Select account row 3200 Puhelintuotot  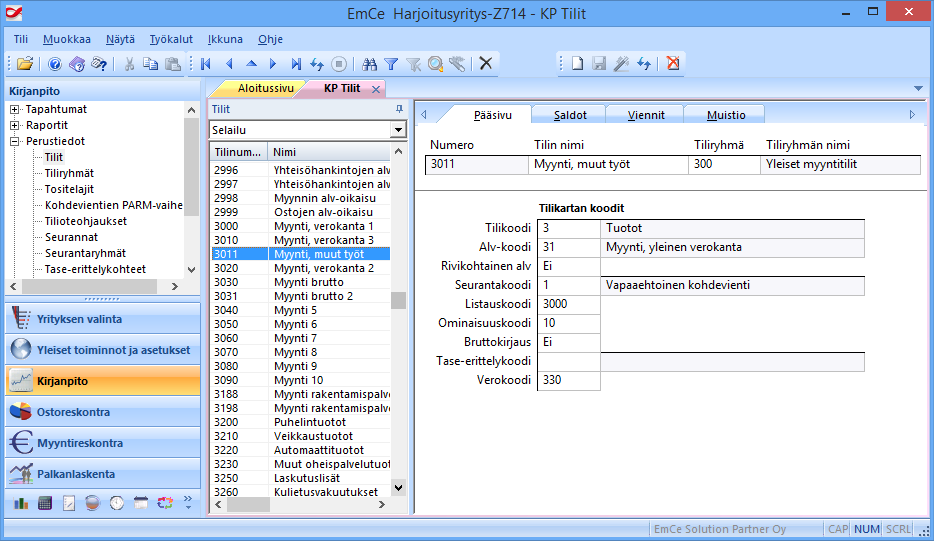point(301,422)
